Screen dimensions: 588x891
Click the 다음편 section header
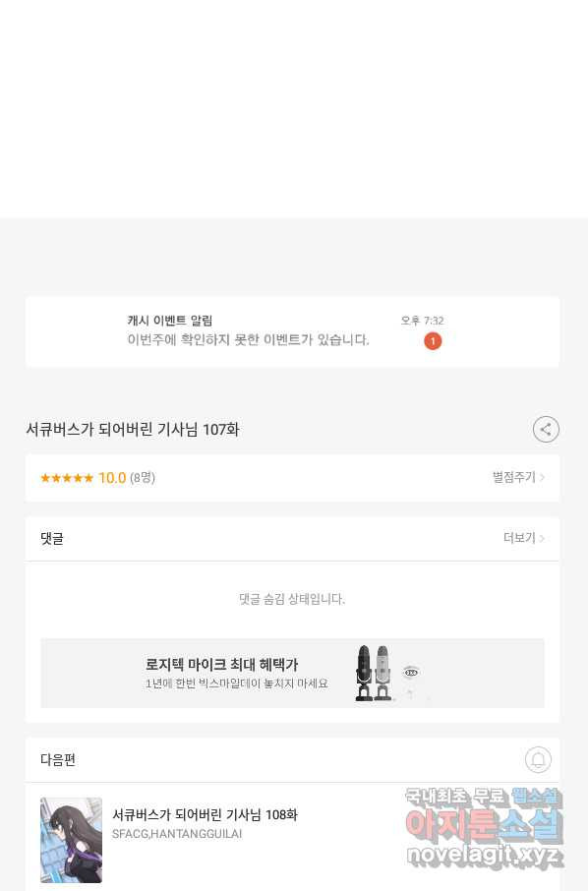pos(58,760)
